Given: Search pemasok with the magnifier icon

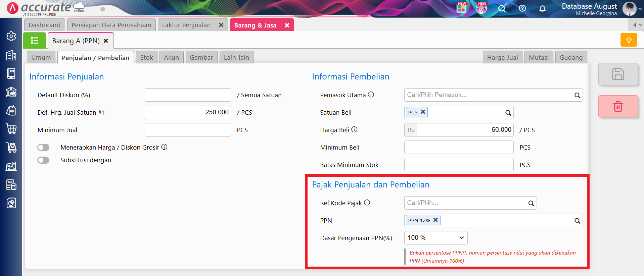Looking at the screenshot, I should click(x=577, y=95).
